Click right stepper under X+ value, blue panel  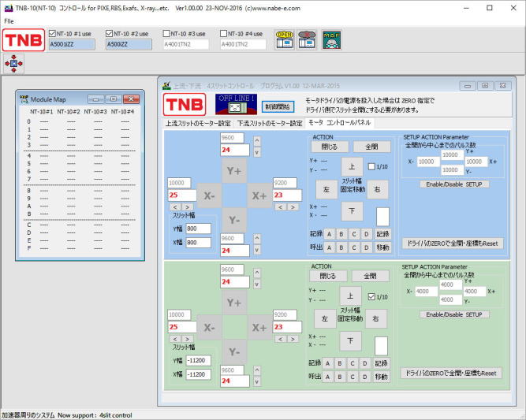tap(293, 207)
